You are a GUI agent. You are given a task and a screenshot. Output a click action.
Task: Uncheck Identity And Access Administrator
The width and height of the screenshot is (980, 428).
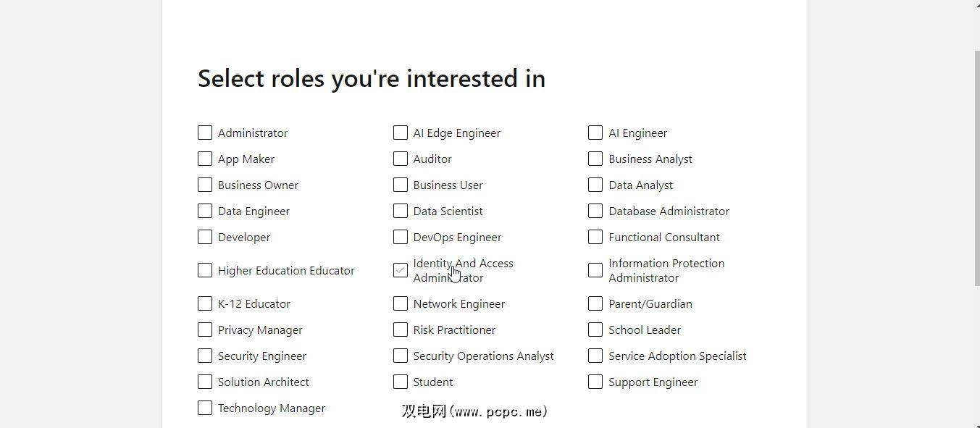[x=401, y=270]
